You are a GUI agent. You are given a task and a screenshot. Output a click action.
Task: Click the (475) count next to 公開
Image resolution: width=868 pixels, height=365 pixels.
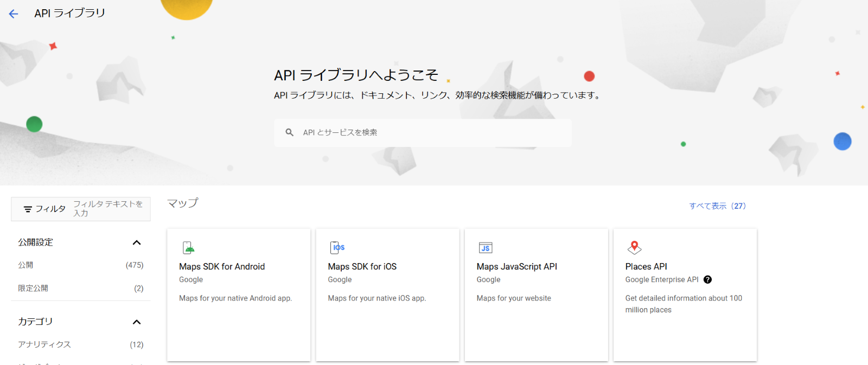click(x=135, y=265)
